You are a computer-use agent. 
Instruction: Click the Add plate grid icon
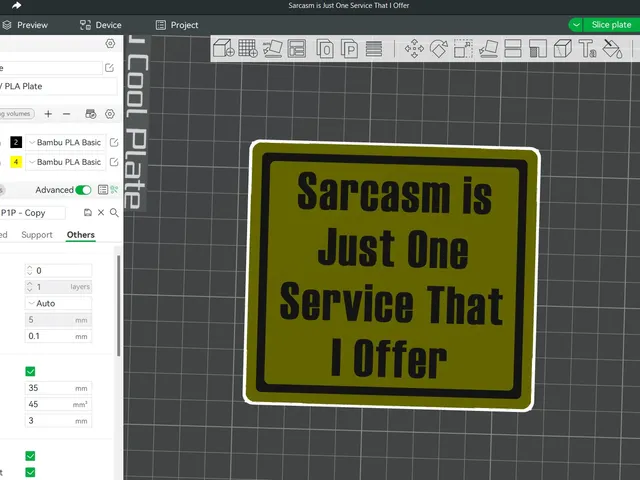(x=248, y=48)
